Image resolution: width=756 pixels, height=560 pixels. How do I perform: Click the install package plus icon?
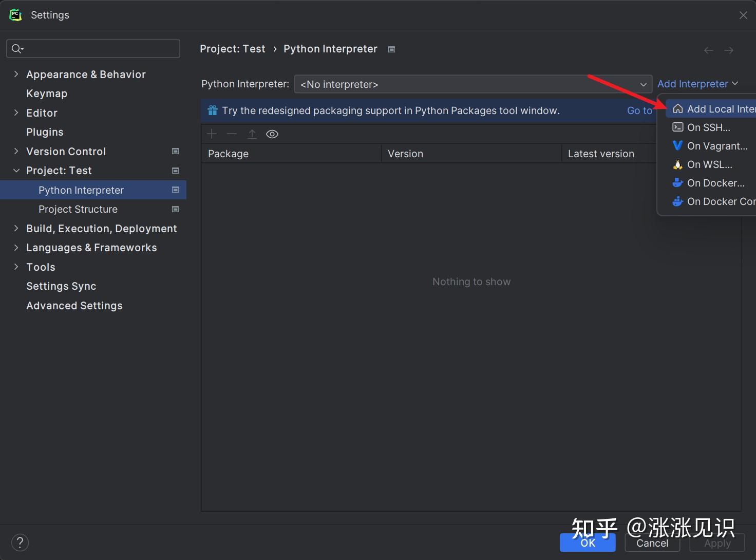212,134
